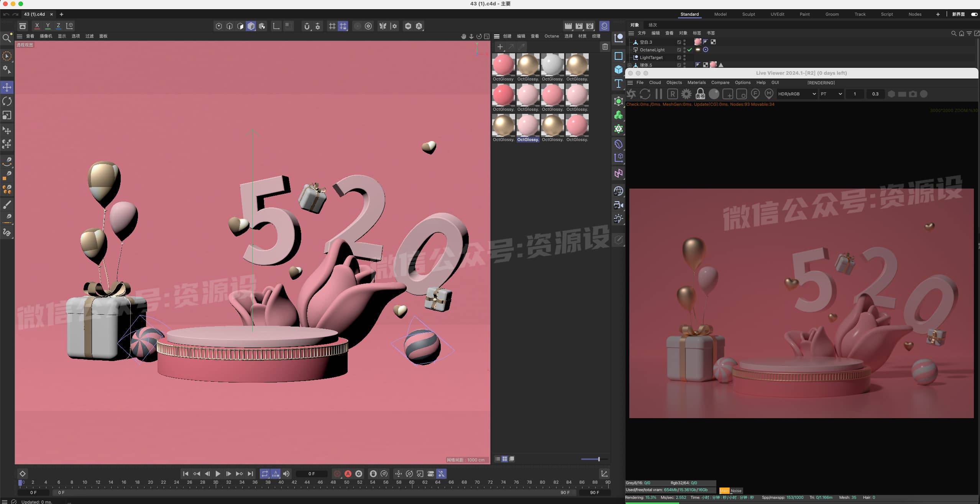Click the play button in timeline
This screenshot has height=504, width=980.
[218, 474]
